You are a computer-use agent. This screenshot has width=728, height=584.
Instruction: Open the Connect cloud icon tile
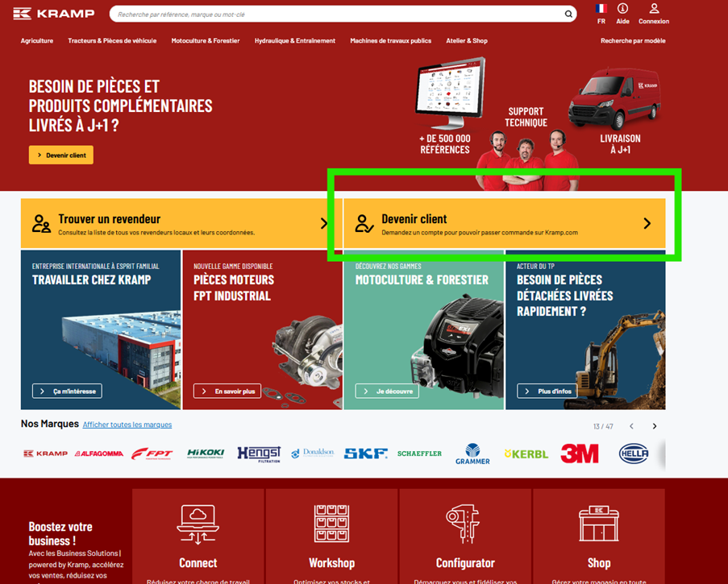tap(198, 524)
